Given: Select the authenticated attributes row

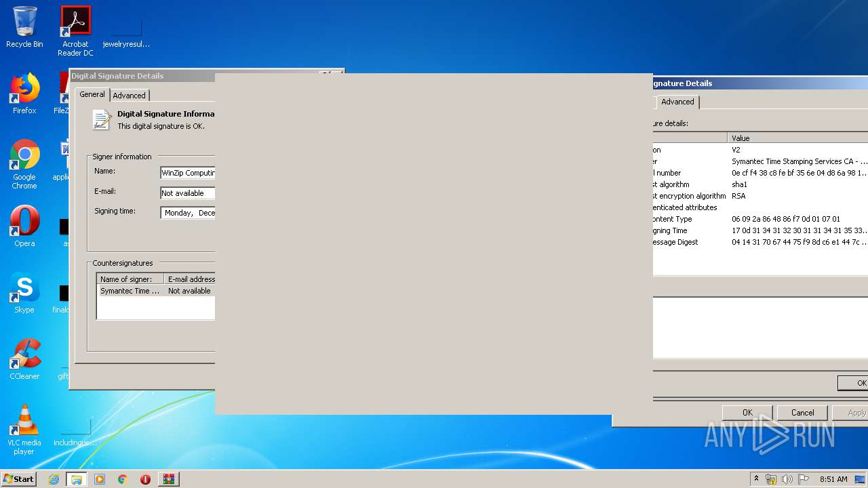Looking at the screenshot, I should (760, 207).
